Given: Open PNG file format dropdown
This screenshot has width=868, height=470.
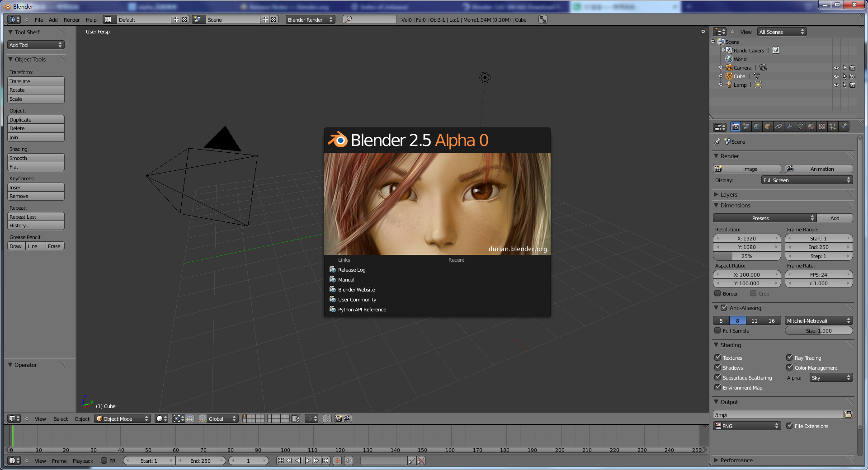Looking at the screenshot, I should coord(747,426).
